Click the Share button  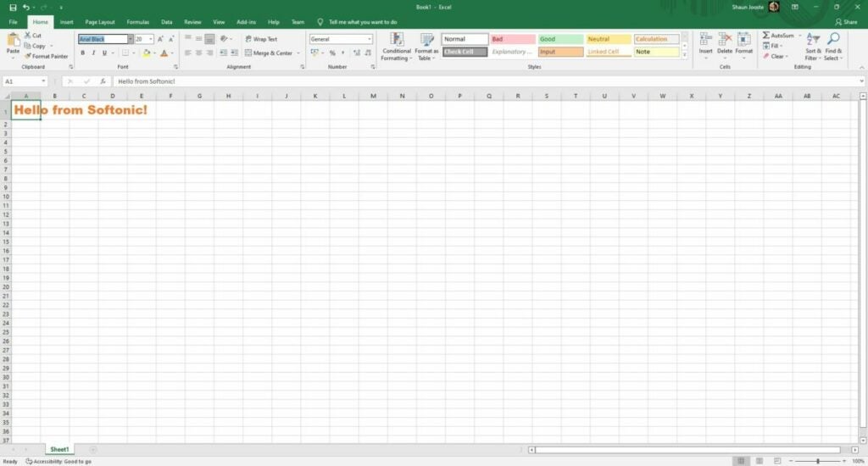click(x=846, y=22)
